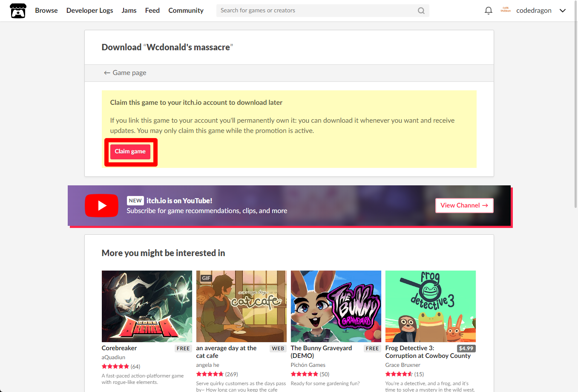
Task: Click the Claim game button
Action: (x=130, y=152)
